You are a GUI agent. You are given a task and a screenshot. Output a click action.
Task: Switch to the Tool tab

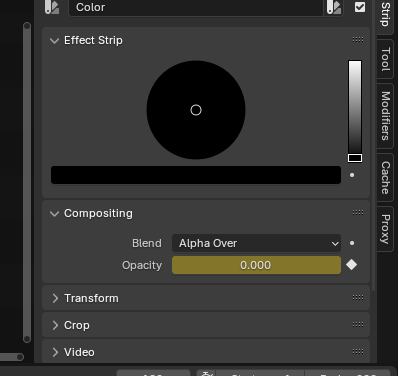385,59
